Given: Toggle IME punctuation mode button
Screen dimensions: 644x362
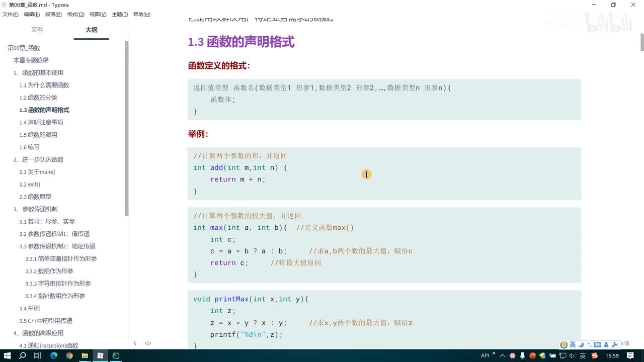Looking at the screenshot, I should (589, 345).
